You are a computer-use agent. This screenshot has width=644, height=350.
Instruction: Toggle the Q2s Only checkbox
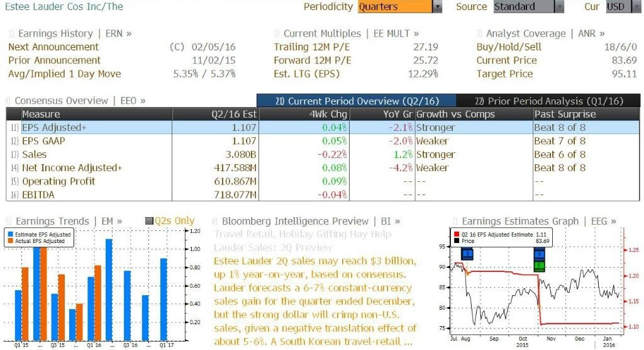[x=150, y=222]
